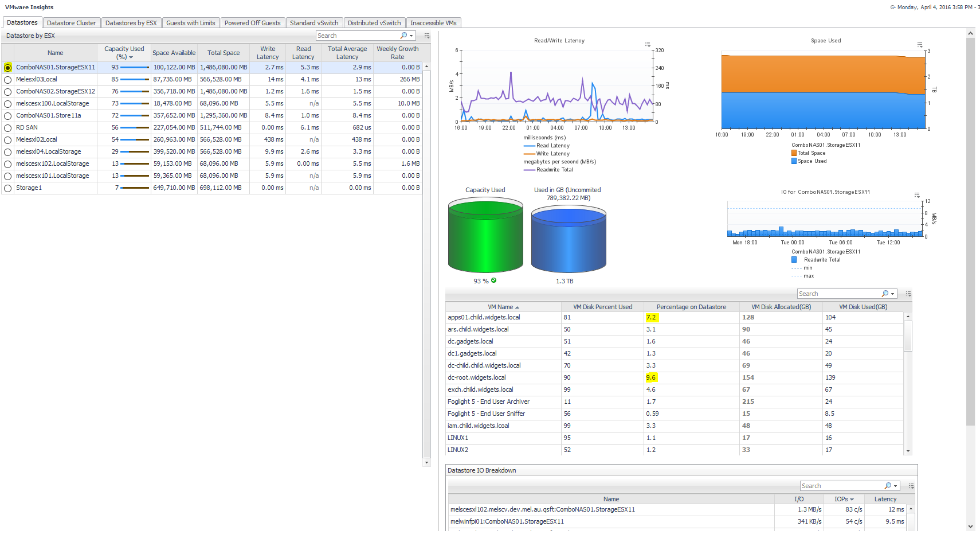Image resolution: width=980 pixels, height=538 pixels.
Task: Open VM table customizer options icon
Action: coord(908,294)
